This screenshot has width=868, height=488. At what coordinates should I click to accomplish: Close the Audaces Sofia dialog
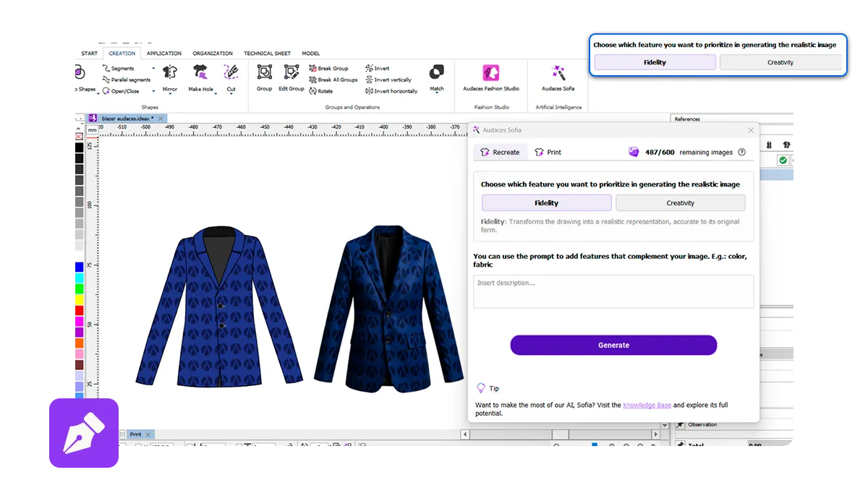pyautogui.click(x=751, y=130)
